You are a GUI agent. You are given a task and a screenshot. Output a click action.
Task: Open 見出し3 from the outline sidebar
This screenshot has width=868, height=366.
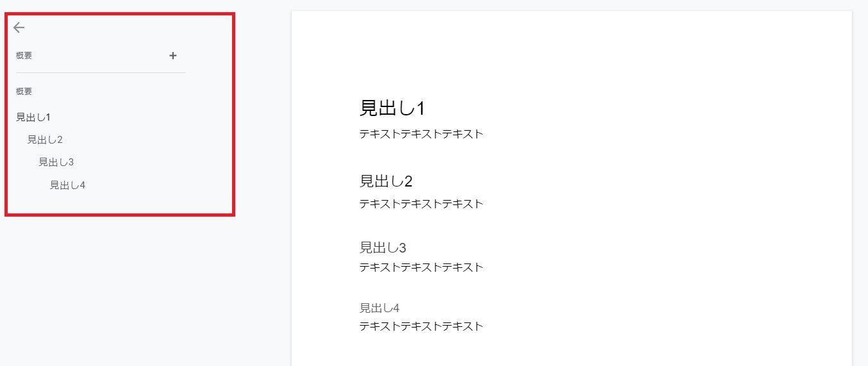point(56,162)
